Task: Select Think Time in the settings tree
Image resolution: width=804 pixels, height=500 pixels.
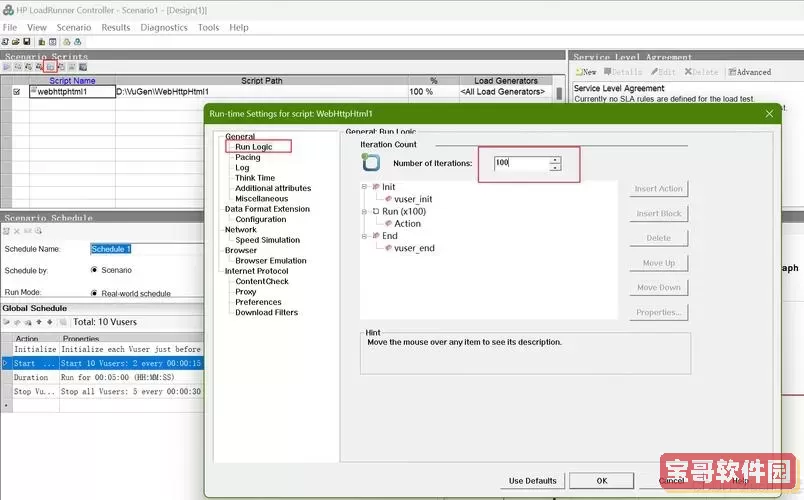Action: 255,178
